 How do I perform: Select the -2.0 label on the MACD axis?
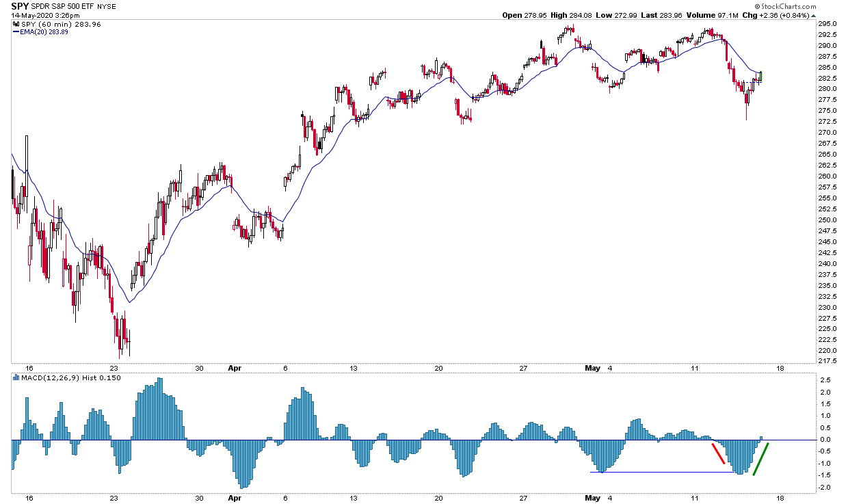click(x=824, y=488)
